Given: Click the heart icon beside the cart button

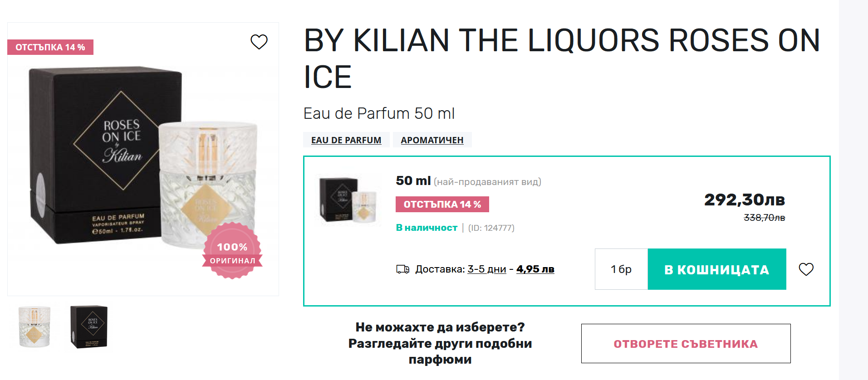Looking at the screenshot, I should [806, 269].
